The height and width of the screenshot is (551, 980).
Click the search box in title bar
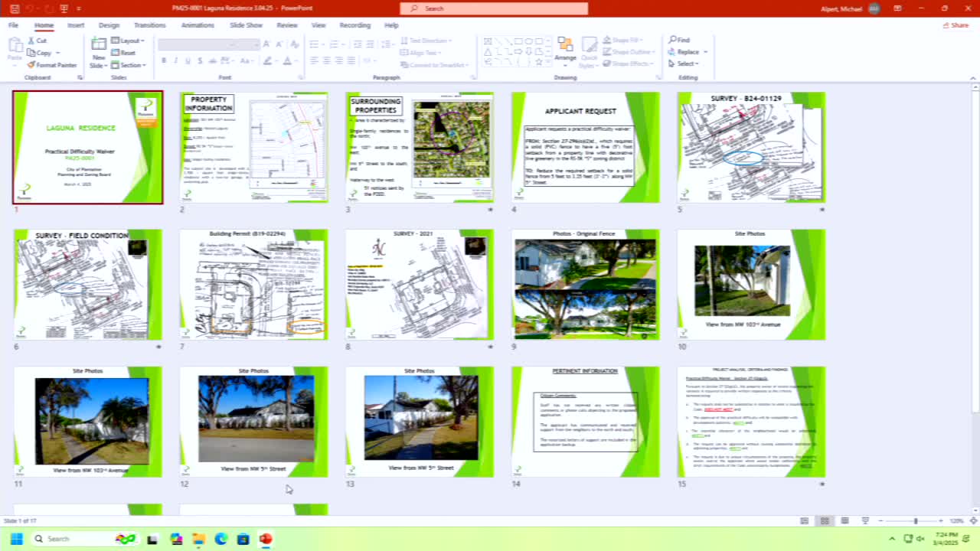coord(494,8)
